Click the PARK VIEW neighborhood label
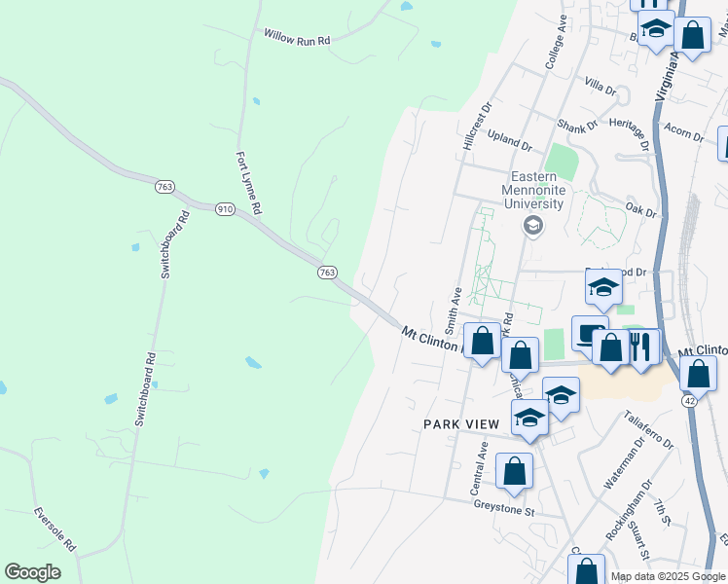 coord(461,424)
